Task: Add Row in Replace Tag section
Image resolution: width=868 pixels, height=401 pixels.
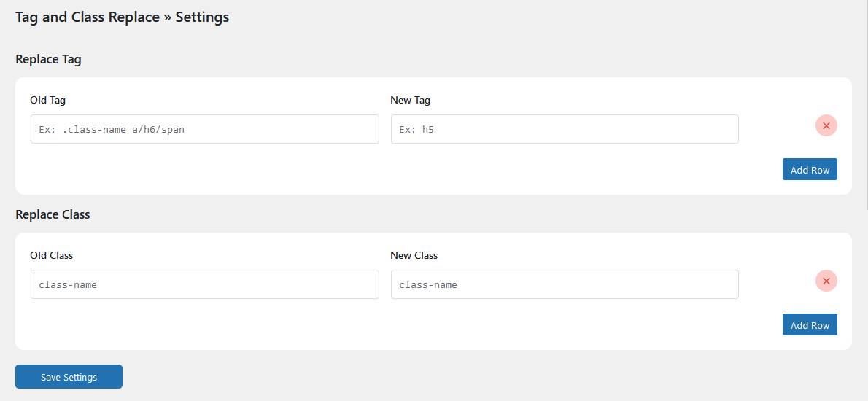Action: pos(810,169)
